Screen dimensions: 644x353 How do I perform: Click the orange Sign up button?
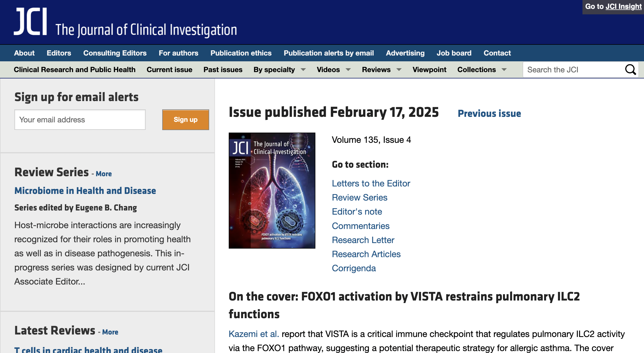[x=185, y=120]
